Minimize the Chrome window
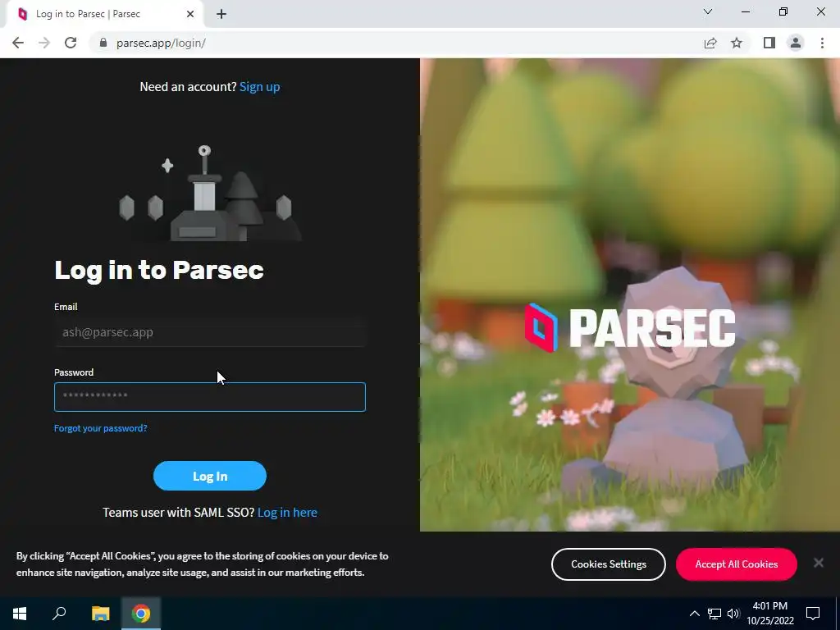This screenshot has width=840, height=630. [746, 11]
